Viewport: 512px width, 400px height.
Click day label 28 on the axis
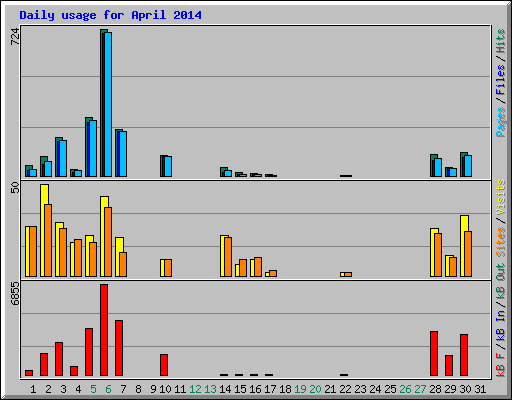pos(435,389)
